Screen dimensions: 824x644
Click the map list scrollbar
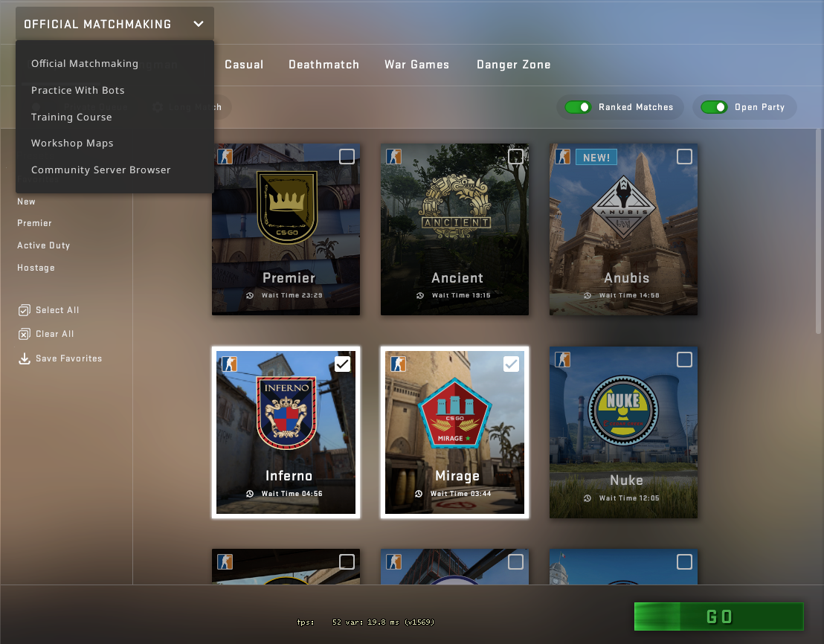[819, 231]
